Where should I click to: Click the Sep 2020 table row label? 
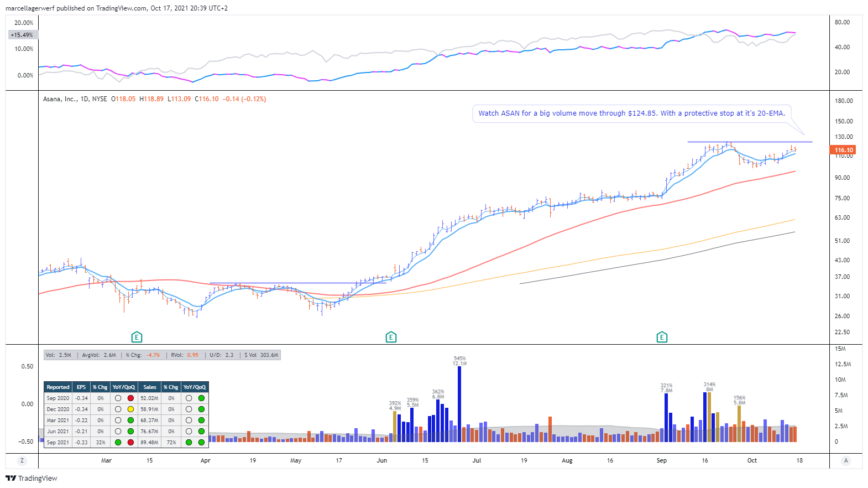pyautogui.click(x=58, y=398)
